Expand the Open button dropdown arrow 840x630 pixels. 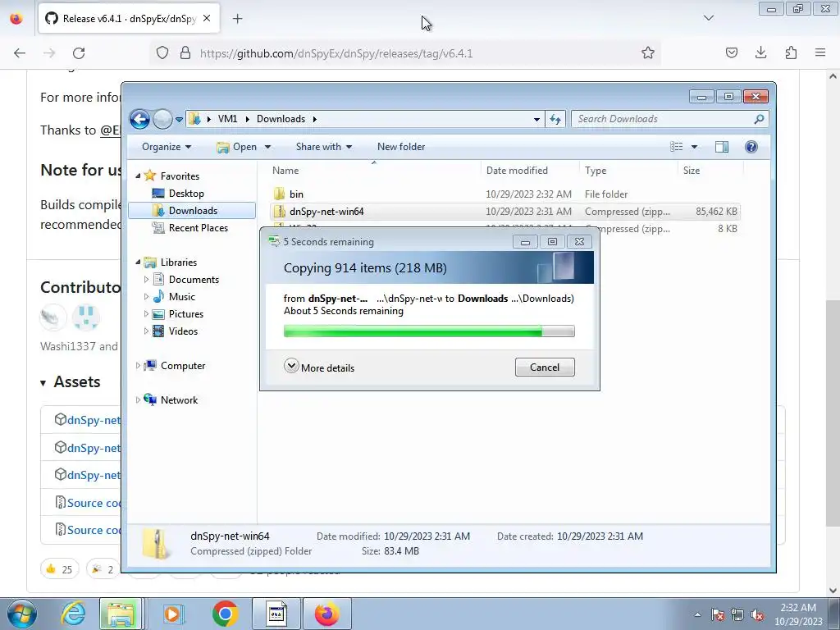pyautogui.click(x=268, y=147)
